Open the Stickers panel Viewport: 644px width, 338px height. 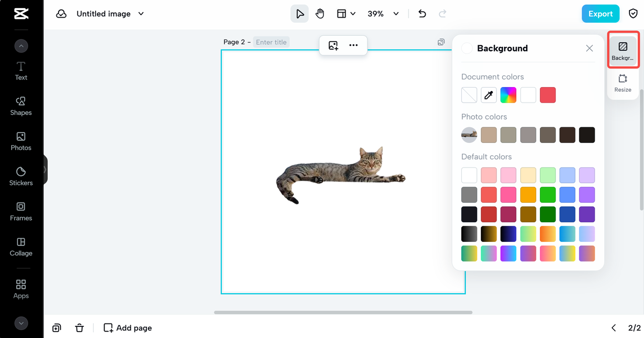pyautogui.click(x=21, y=177)
